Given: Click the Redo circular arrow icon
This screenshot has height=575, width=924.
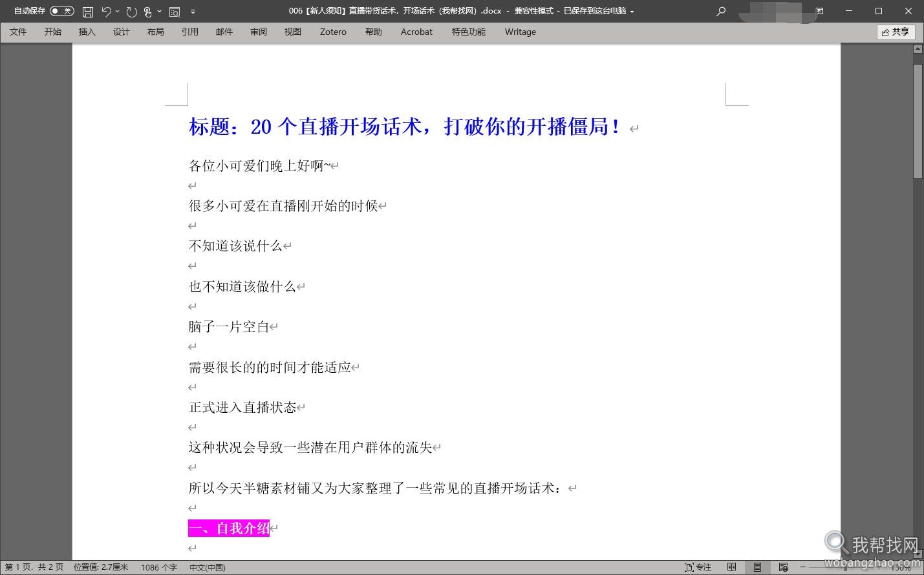Looking at the screenshot, I should (x=131, y=11).
